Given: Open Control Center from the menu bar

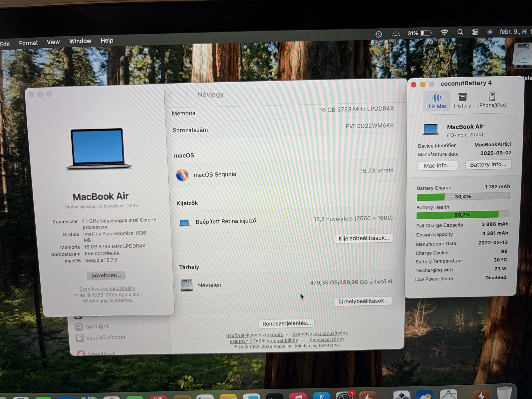Looking at the screenshot, I should (475, 32).
